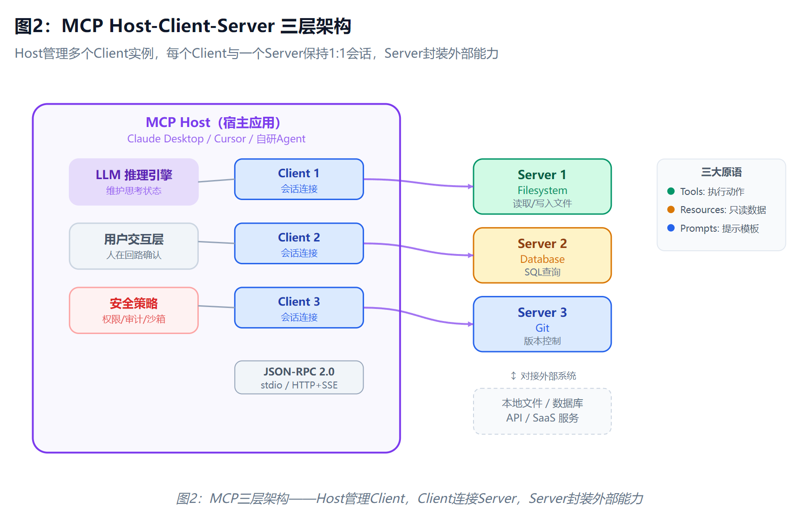Click the green Tools legend dot
The image size is (812, 522).
click(671, 191)
